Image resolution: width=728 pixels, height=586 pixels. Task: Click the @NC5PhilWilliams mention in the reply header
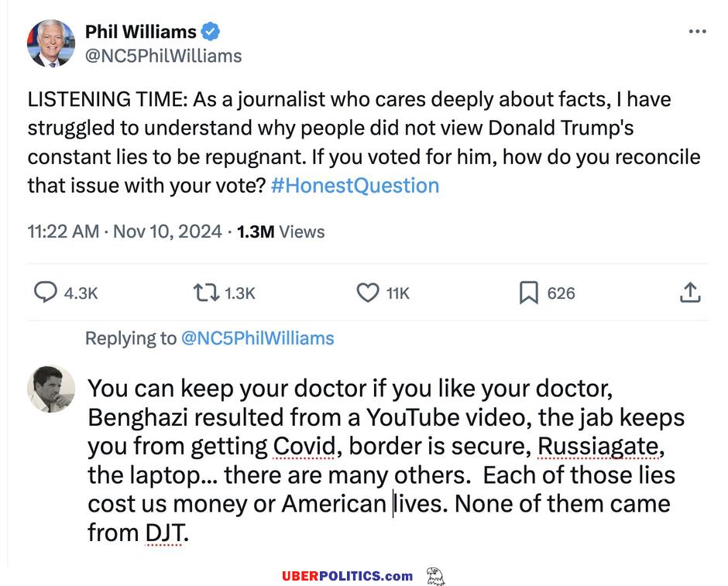pyautogui.click(x=257, y=338)
